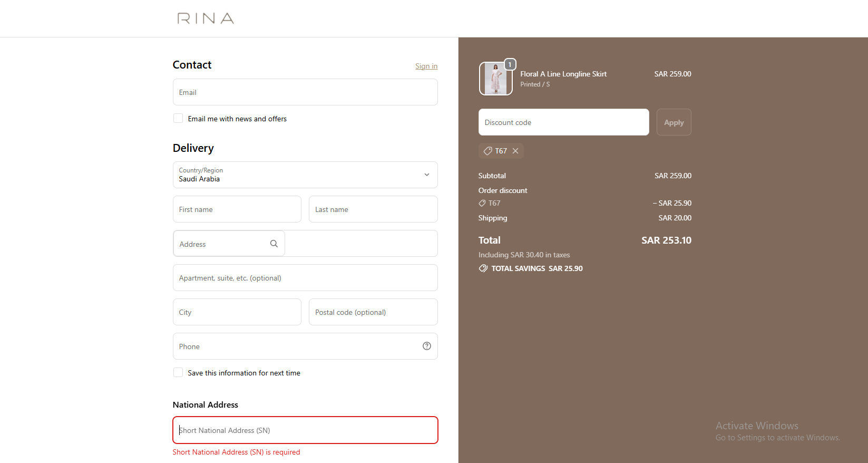This screenshot has width=868, height=463.
Task: Select the Postal code optional field
Action: 373,312
